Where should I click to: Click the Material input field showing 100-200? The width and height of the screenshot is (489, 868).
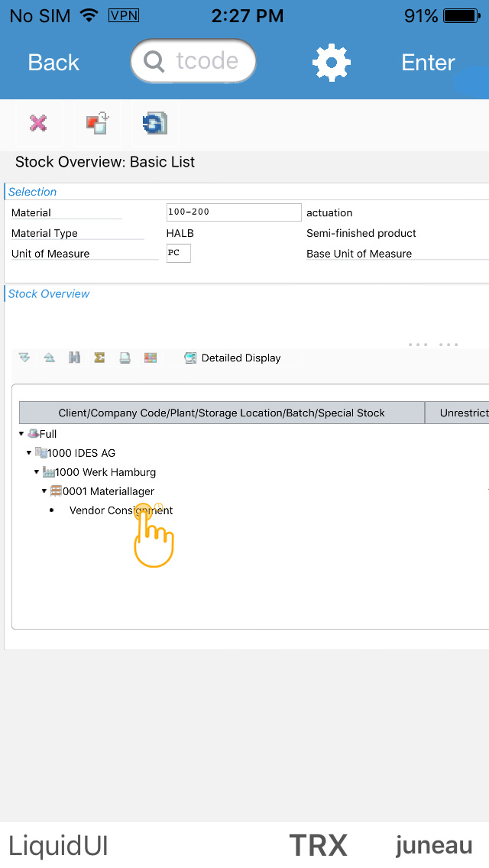(x=234, y=212)
